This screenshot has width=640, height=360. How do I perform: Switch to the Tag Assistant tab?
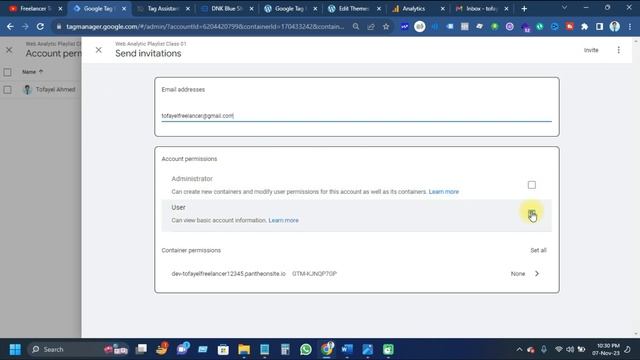coord(162,9)
